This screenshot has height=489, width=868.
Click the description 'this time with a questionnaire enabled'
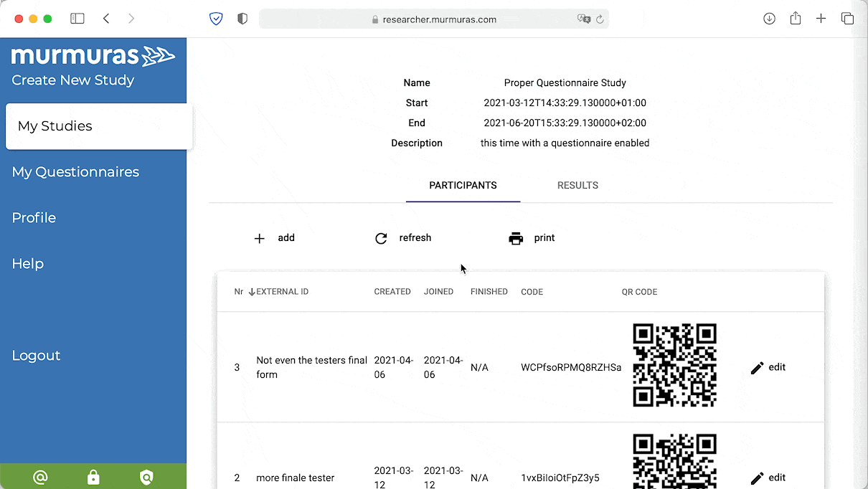point(565,143)
